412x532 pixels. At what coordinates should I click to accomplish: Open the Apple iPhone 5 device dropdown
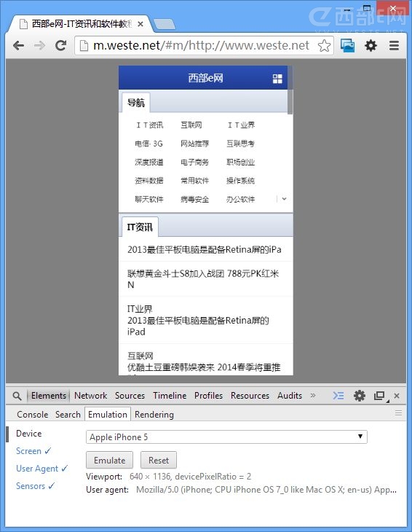pyautogui.click(x=226, y=437)
